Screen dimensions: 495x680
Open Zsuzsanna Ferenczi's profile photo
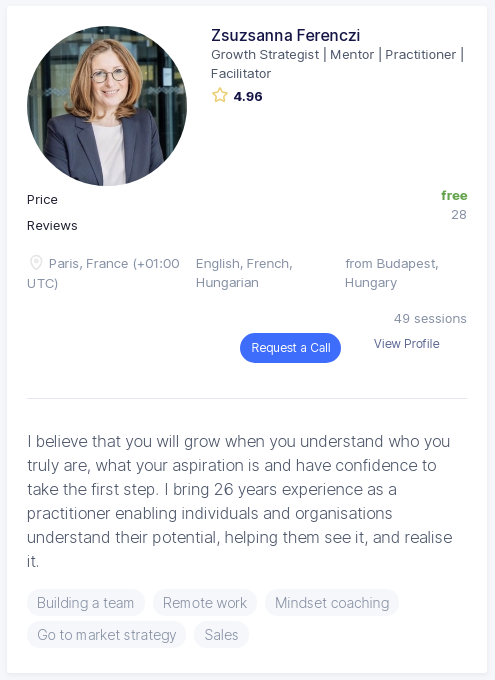pyautogui.click(x=107, y=106)
